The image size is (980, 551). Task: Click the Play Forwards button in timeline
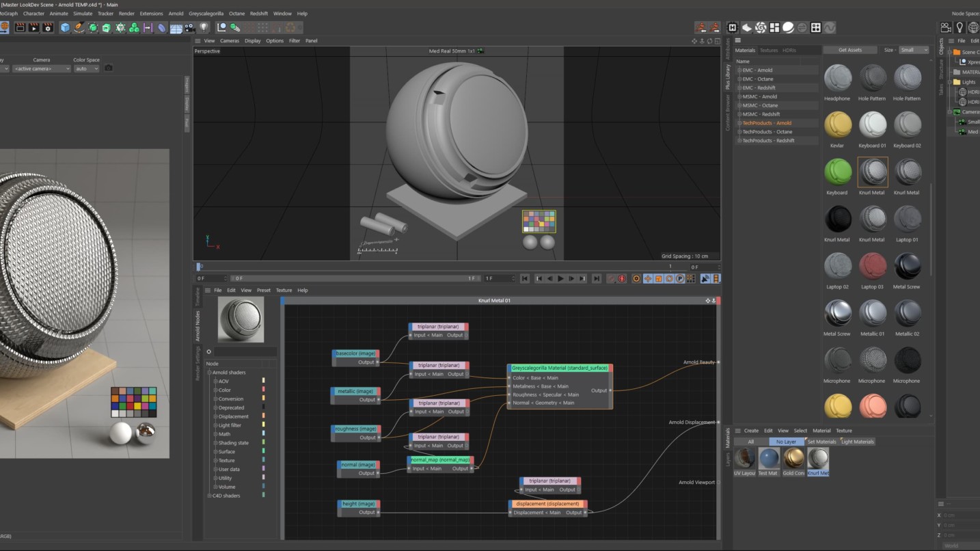click(560, 278)
